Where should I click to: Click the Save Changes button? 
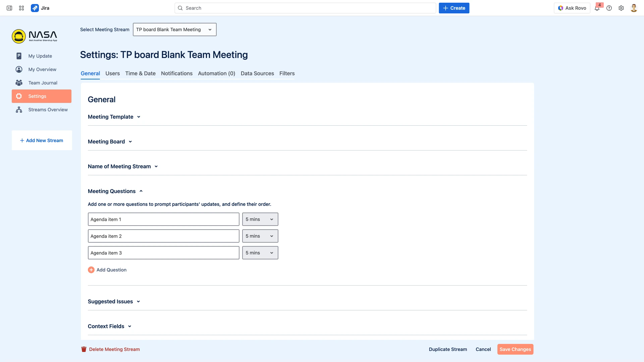[515, 349]
